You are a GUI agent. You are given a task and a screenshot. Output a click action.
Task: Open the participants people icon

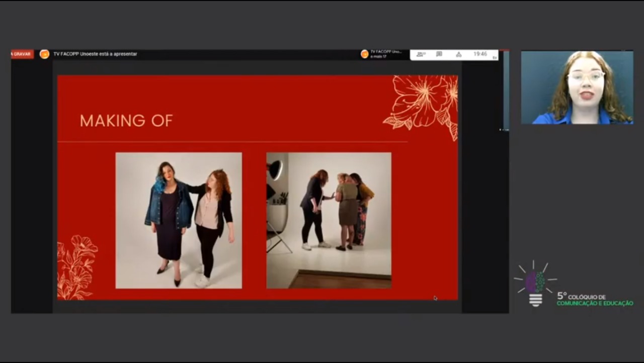(421, 54)
